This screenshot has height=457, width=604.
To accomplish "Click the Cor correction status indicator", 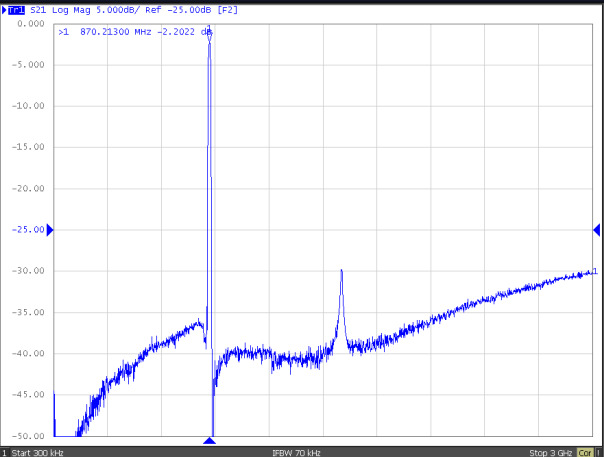I will click(x=584, y=452).
